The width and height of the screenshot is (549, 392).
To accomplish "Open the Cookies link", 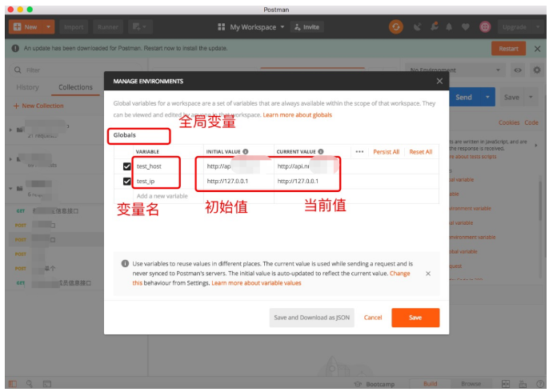I will 509,122.
